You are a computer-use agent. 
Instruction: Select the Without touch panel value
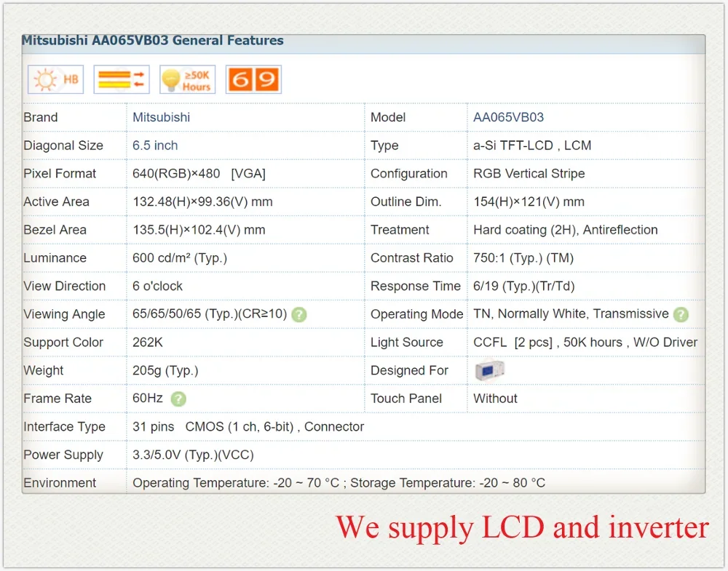[x=495, y=399]
